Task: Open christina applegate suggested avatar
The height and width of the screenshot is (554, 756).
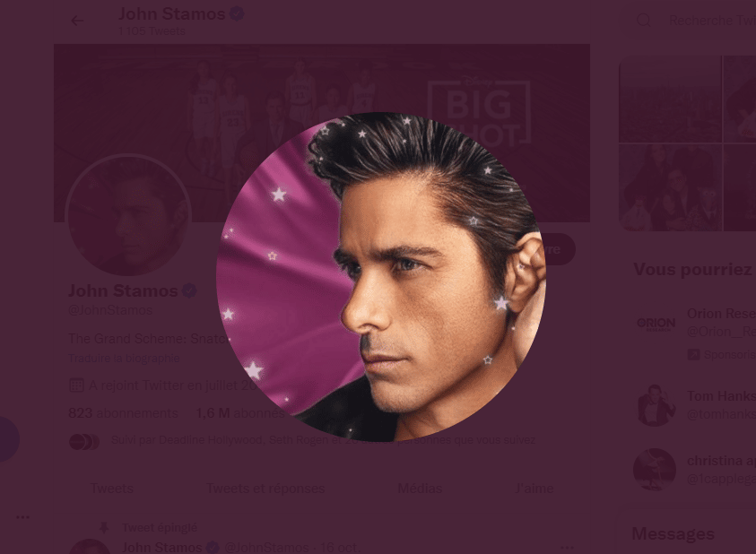Action: pyautogui.click(x=655, y=470)
